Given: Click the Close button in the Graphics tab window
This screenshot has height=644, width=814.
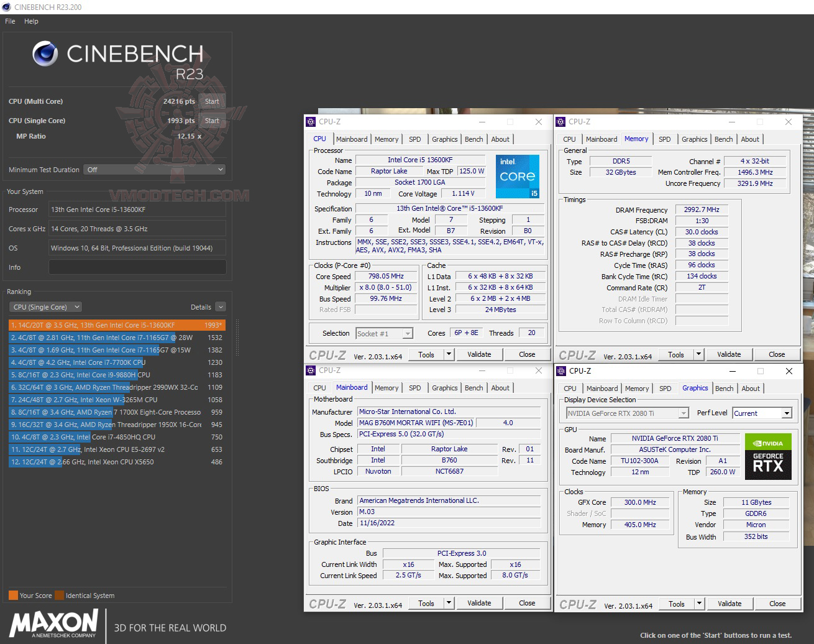Looking at the screenshot, I should [777, 604].
